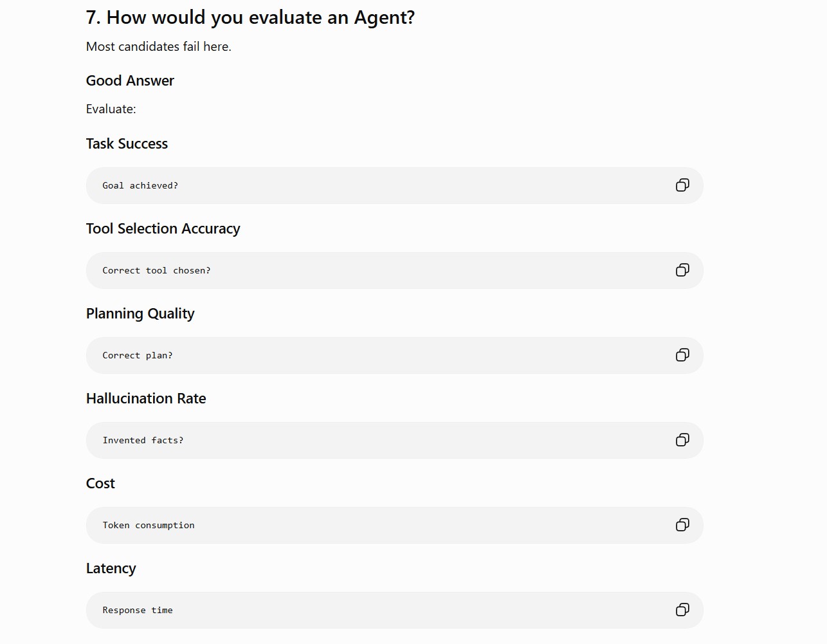Click the "7. How would you evaluate an Agent?" heading

[x=250, y=17]
